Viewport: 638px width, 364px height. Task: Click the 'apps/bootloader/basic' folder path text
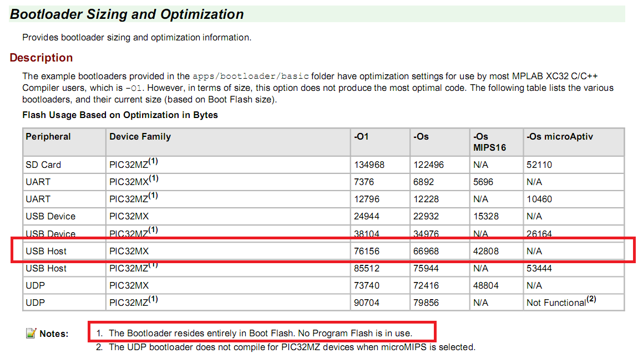point(250,76)
